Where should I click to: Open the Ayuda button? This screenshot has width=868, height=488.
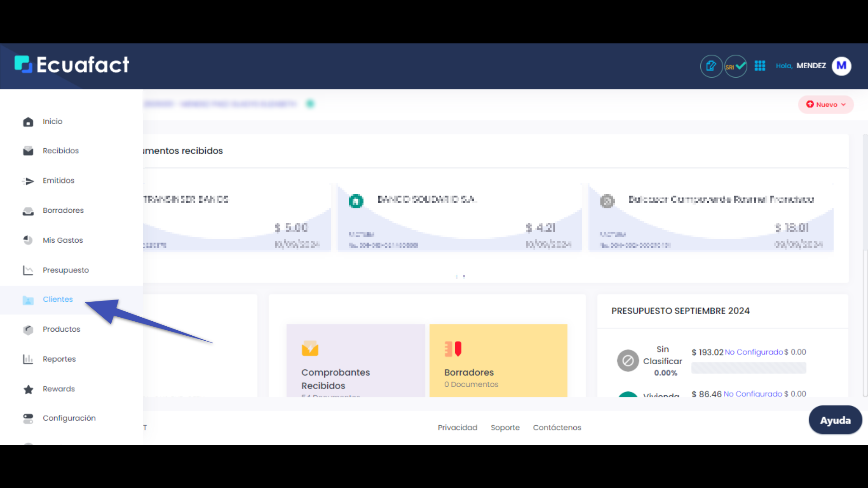pyautogui.click(x=835, y=420)
